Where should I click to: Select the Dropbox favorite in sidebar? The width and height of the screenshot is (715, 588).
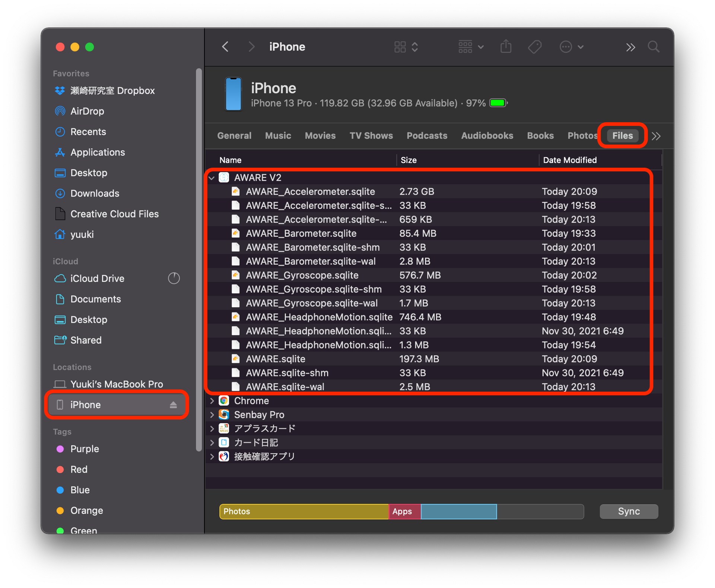[112, 90]
